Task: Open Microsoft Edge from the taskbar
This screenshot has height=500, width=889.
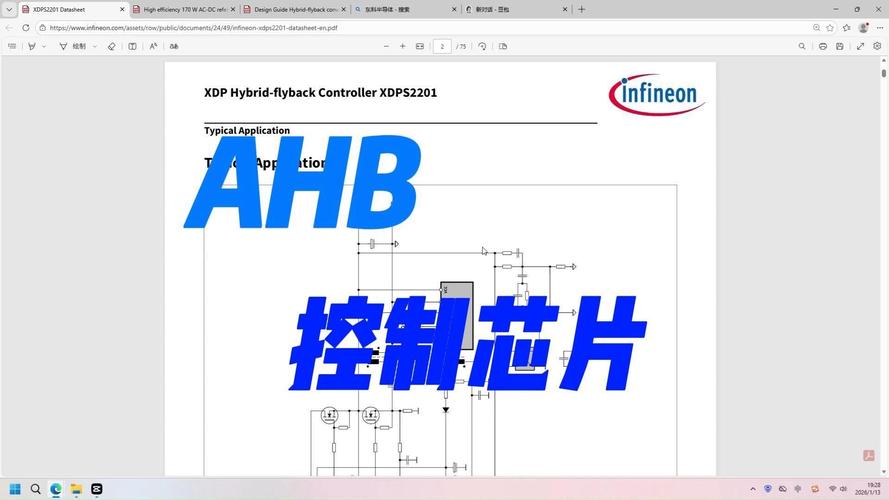Action: tap(56, 489)
